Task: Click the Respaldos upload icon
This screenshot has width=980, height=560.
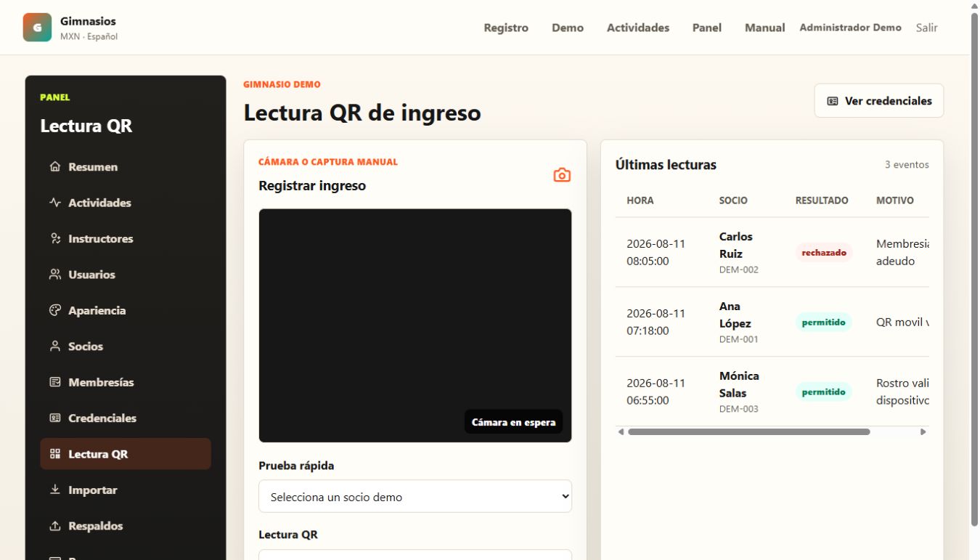Action: (54, 526)
